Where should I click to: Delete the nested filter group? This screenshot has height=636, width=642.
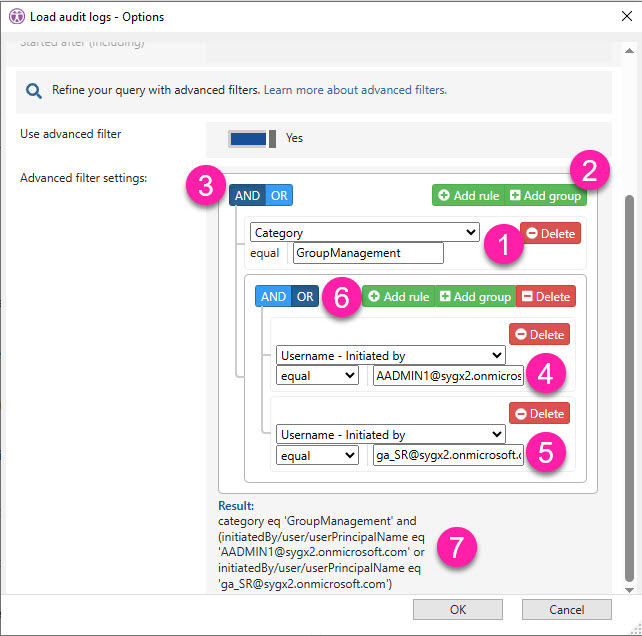(x=546, y=297)
